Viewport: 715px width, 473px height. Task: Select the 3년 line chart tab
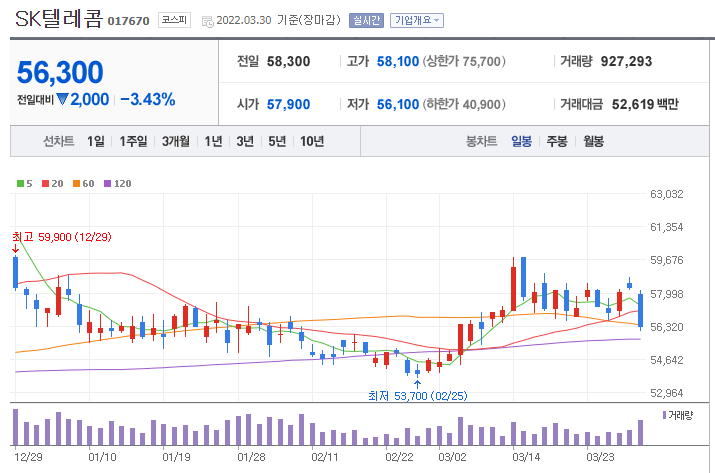[245, 141]
